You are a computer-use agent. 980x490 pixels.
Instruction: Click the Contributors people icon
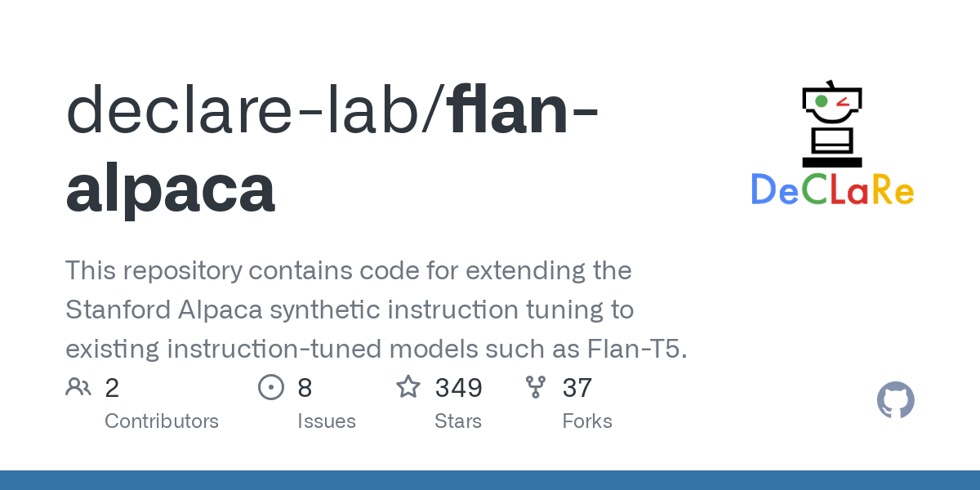(78, 387)
